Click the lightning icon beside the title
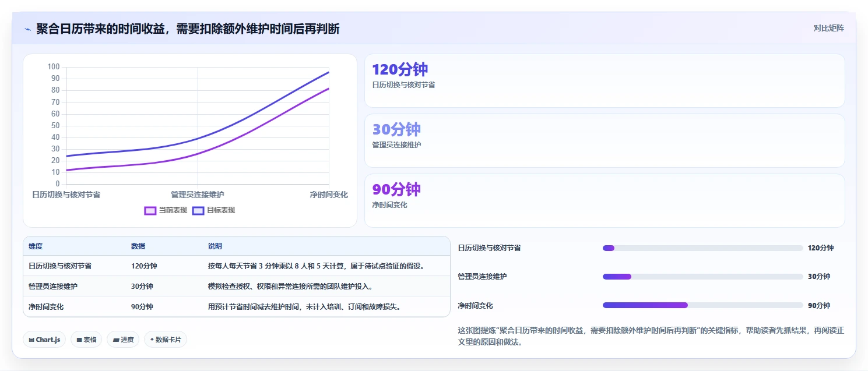Viewport: 868px width, 371px height. pos(28,29)
